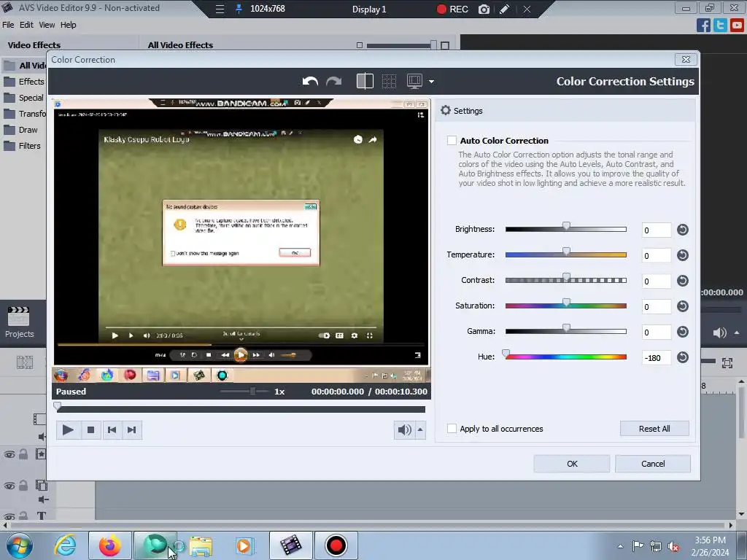Viewport: 747px width, 560px height.
Task: Reset the Contrast value
Action: click(683, 281)
